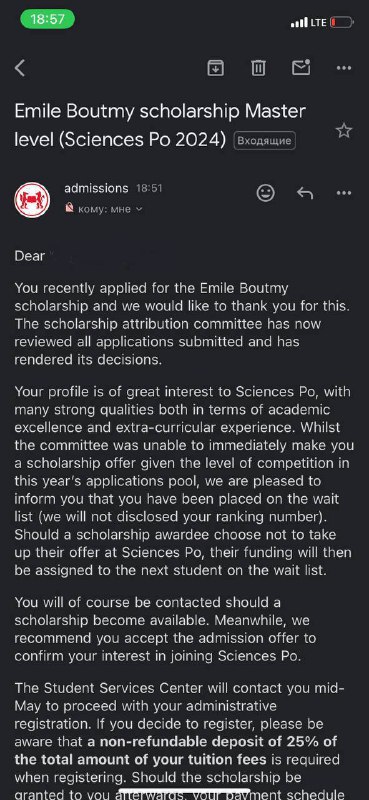Open the top toolbar three-dot menu

(x=343, y=68)
